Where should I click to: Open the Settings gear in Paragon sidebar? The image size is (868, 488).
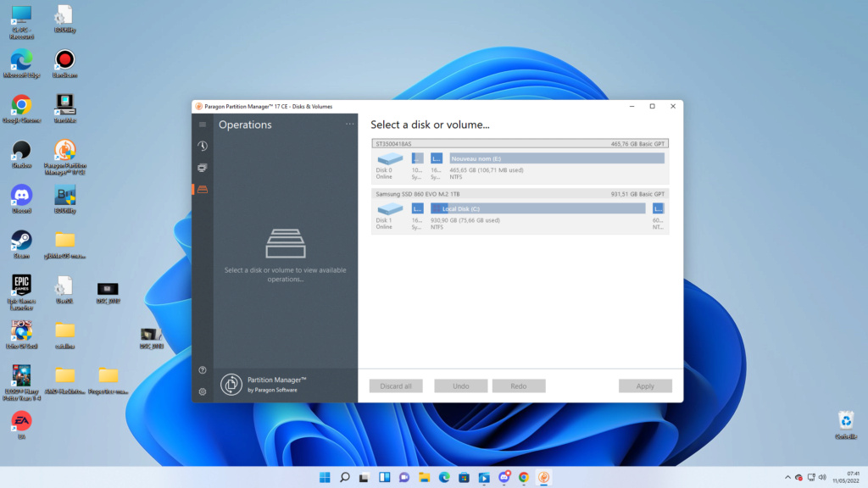pyautogui.click(x=203, y=391)
